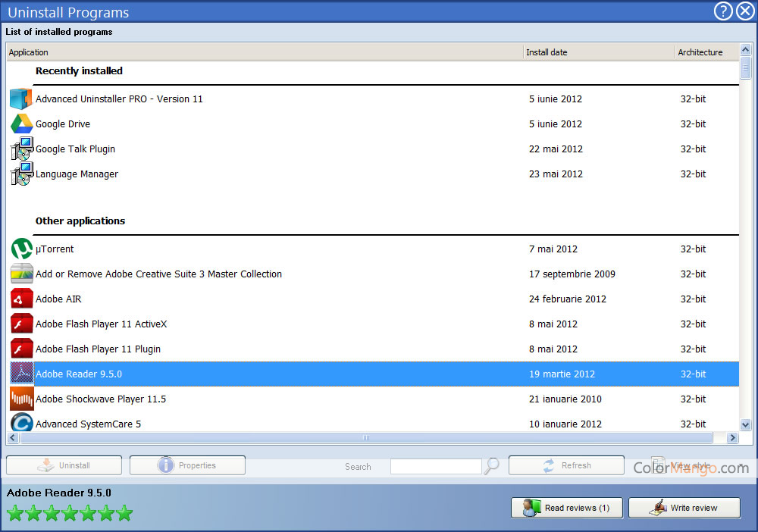Refresh the installed programs list
Viewport: 758px width, 532px height.
(565, 465)
